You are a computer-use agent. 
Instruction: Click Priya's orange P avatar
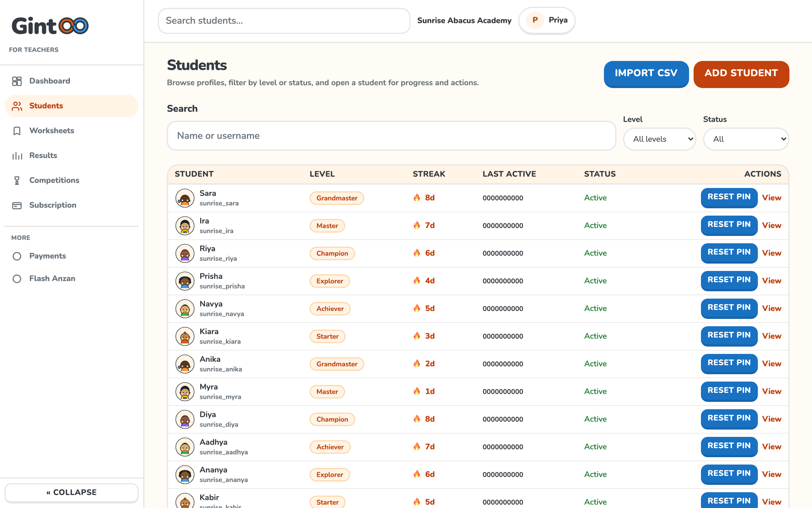(535, 20)
